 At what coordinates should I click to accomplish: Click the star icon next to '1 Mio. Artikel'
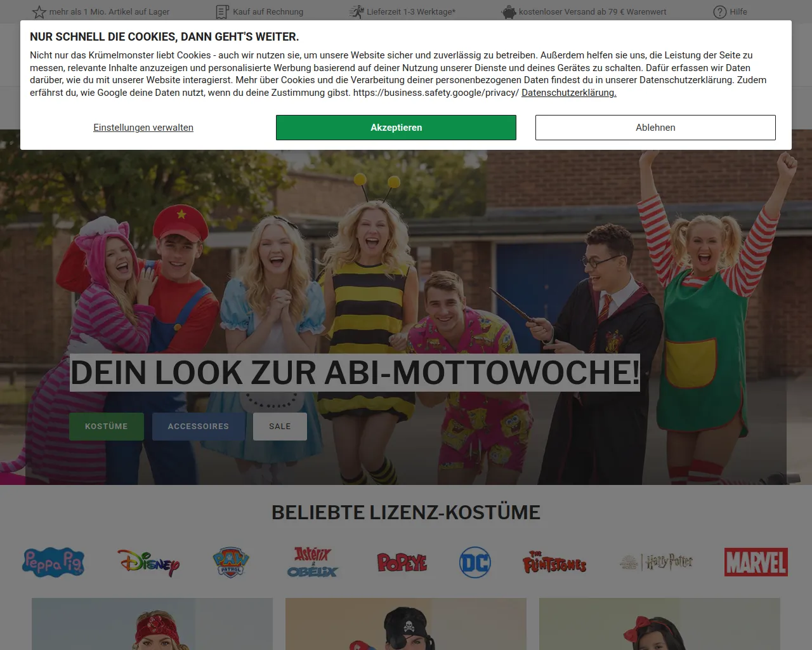[x=39, y=11]
